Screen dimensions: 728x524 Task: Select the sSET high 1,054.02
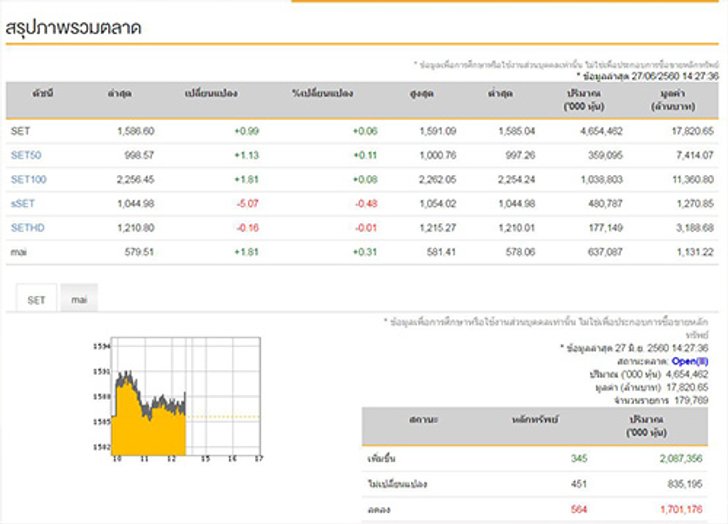[438, 203]
